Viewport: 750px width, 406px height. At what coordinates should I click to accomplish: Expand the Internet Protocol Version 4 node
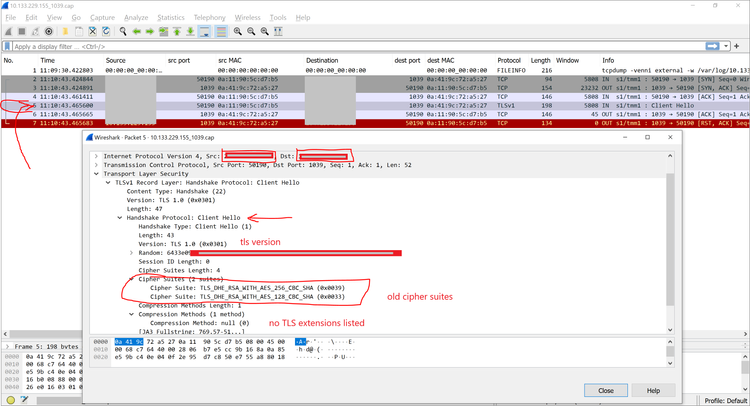[96, 156]
